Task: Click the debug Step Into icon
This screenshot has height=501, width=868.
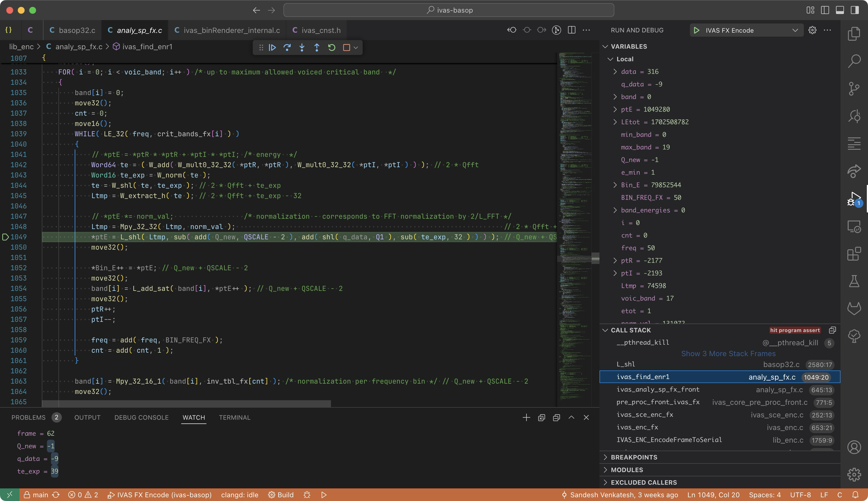Action: pos(302,48)
